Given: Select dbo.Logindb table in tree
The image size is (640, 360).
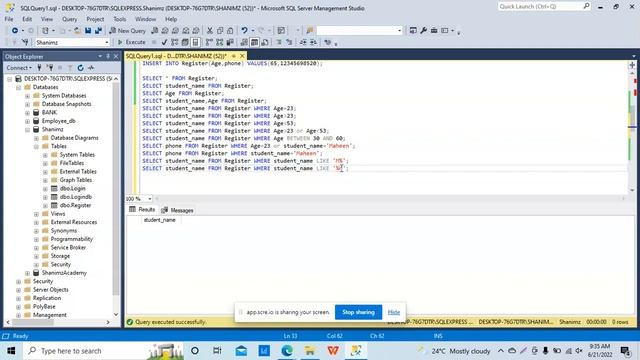Looking at the screenshot, I should (x=76, y=197).
